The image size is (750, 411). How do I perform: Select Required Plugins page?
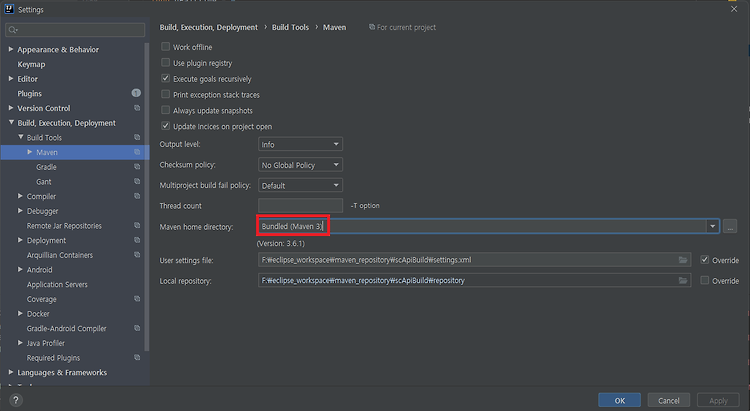click(x=53, y=358)
